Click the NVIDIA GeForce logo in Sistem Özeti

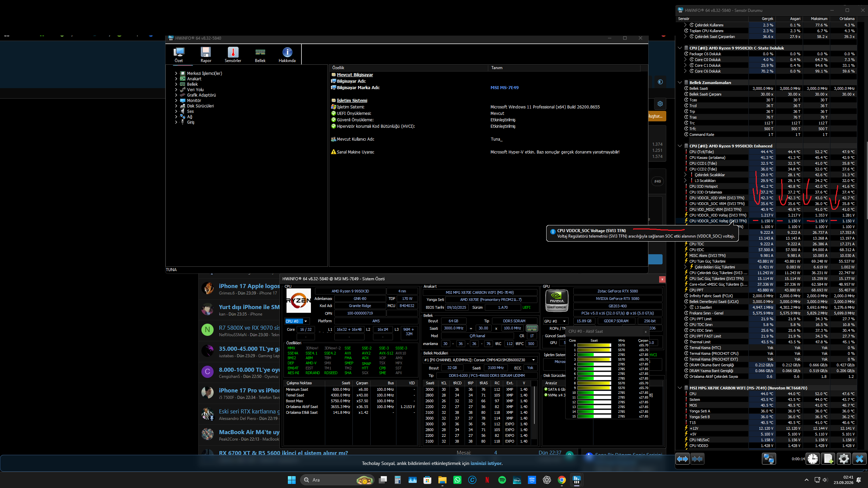(557, 301)
